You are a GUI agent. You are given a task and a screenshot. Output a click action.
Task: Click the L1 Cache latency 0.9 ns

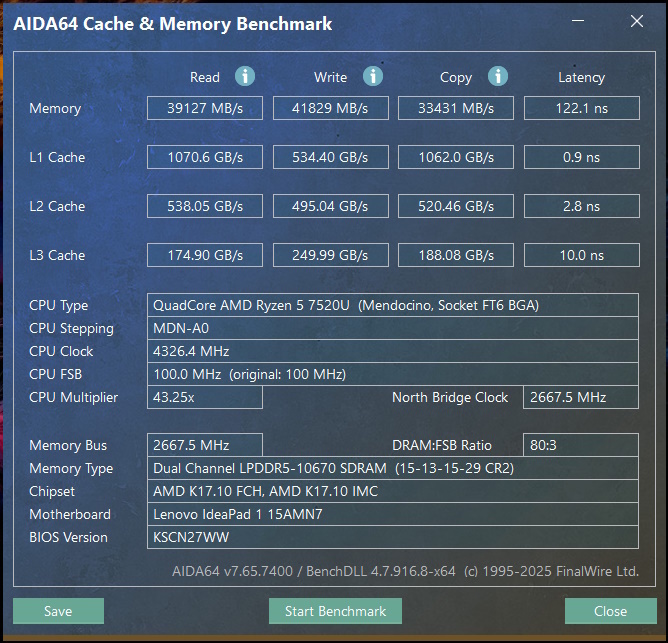pyautogui.click(x=582, y=157)
